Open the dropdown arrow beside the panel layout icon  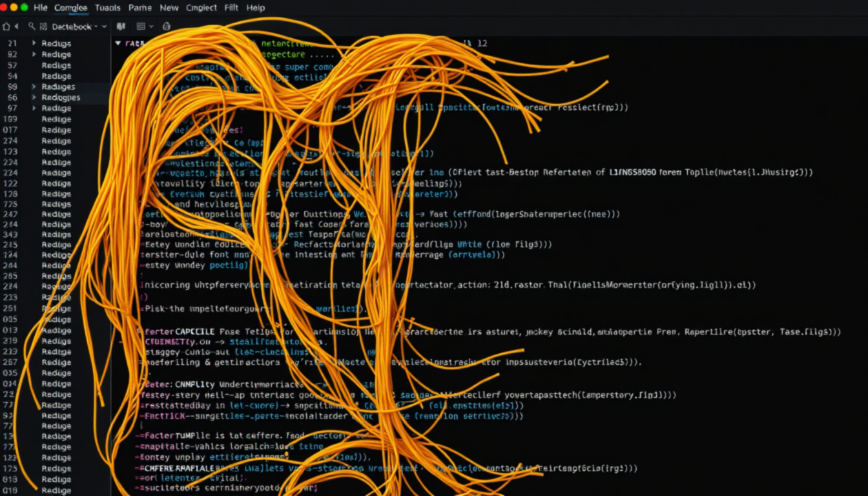(152, 26)
